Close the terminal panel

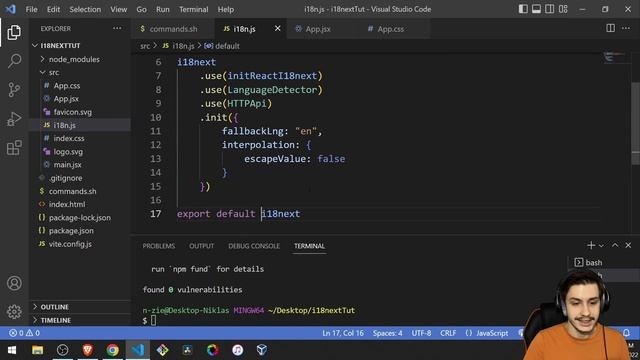point(628,245)
